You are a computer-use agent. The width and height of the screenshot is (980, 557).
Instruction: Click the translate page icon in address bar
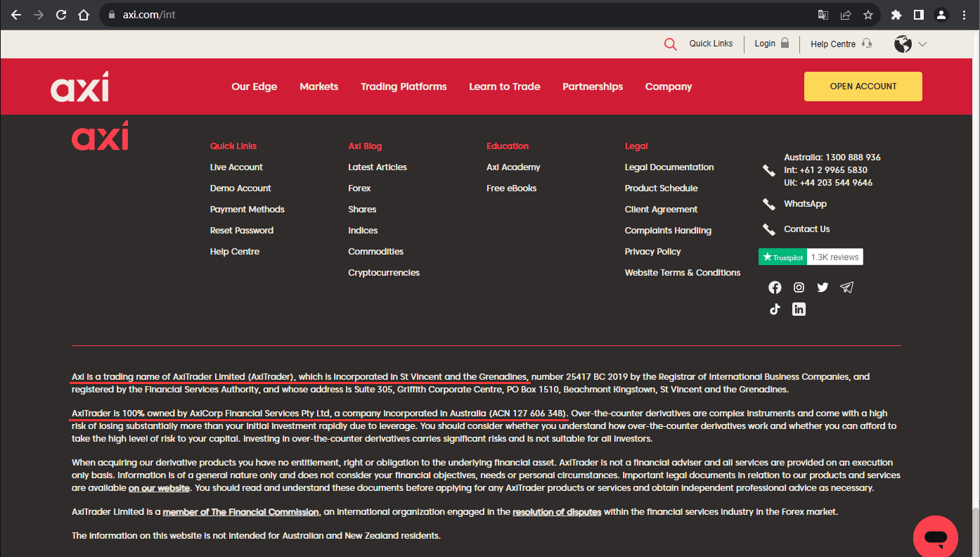(x=823, y=15)
